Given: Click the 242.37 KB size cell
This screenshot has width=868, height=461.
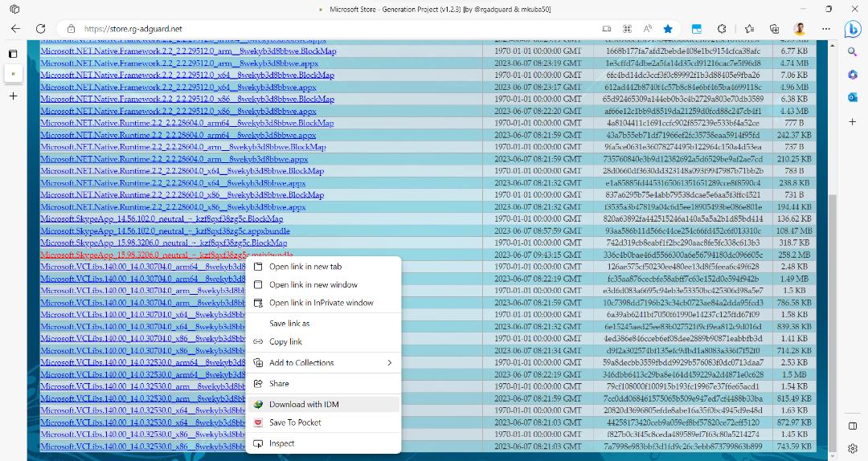Looking at the screenshot, I should pyautogui.click(x=794, y=135).
